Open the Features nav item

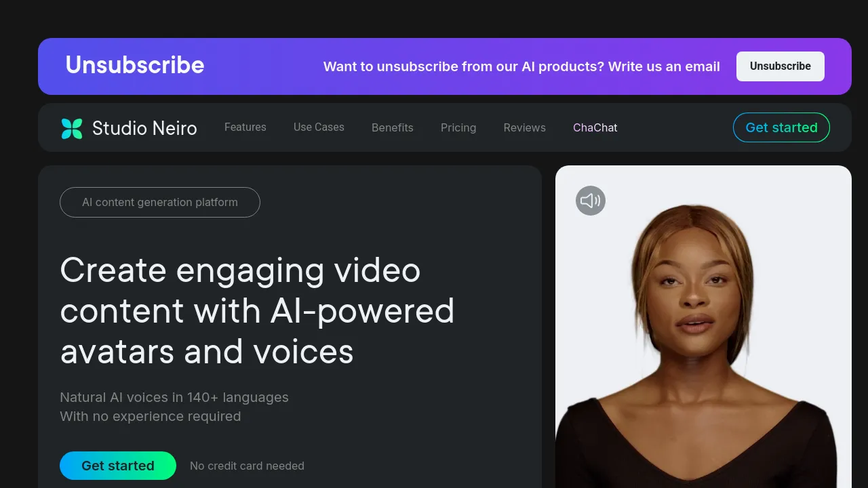245,127
